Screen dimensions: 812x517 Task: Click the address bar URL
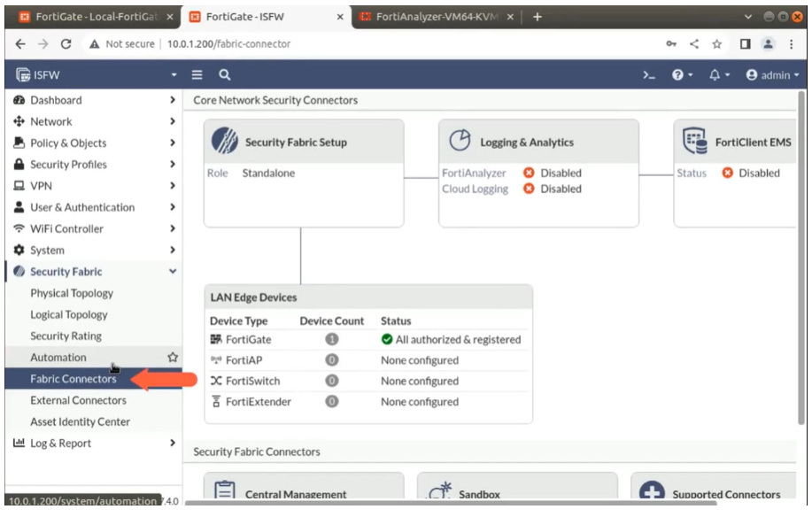[x=228, y=44]
